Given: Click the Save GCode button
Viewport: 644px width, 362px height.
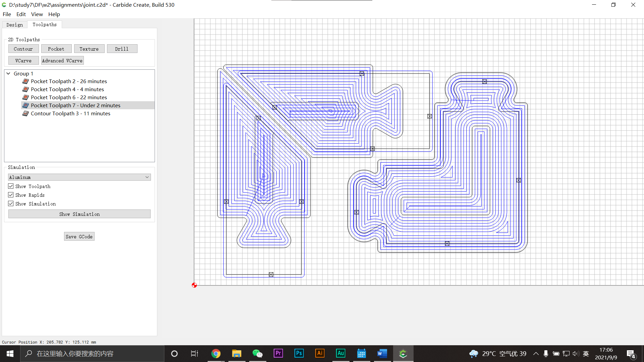Looking at the screenshot, I should pyautogui.click(x=79, y=236).
